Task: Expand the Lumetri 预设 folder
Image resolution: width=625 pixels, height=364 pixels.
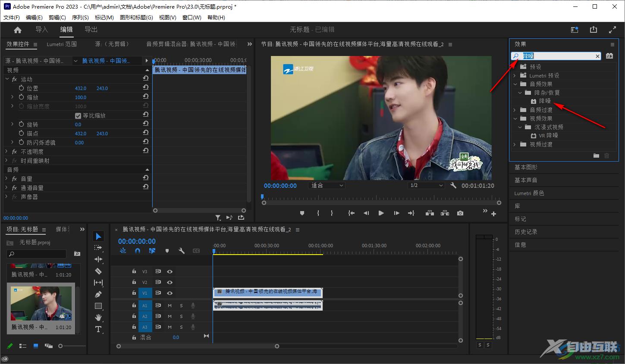Action: point(515,75)
